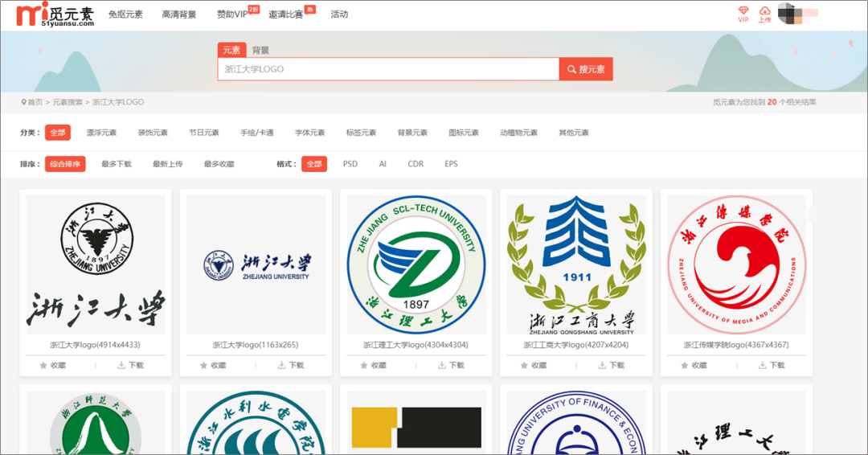Open University of Finance & Economics thumbnail

[x=577, y=423]
